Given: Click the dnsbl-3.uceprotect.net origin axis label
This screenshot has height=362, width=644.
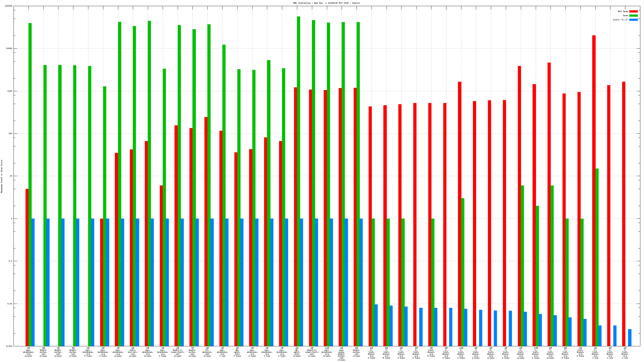Looking at the screenshot, I should (177, 352).
